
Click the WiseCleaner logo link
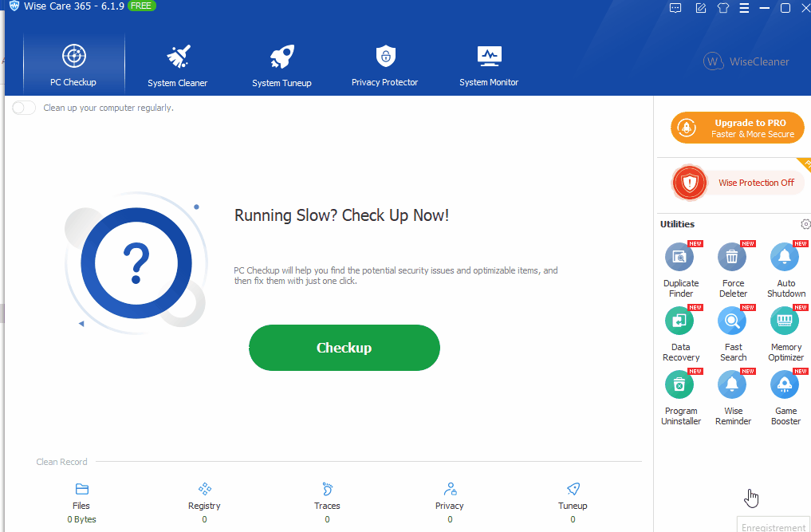746,61
